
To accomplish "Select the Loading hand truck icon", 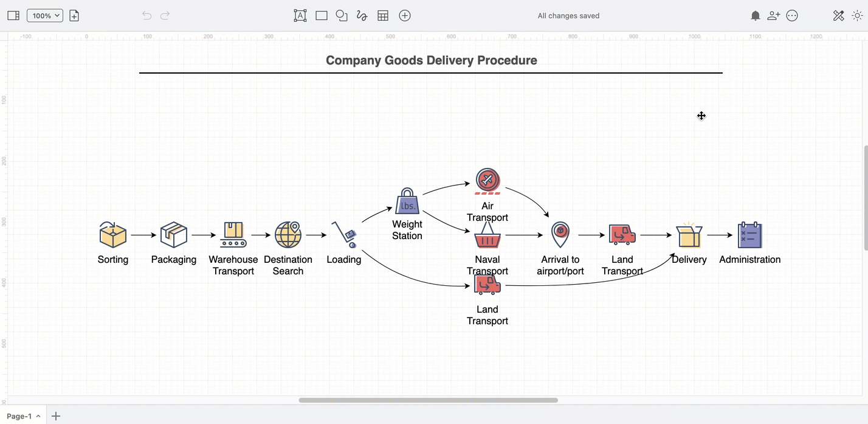I will point(344,234).
